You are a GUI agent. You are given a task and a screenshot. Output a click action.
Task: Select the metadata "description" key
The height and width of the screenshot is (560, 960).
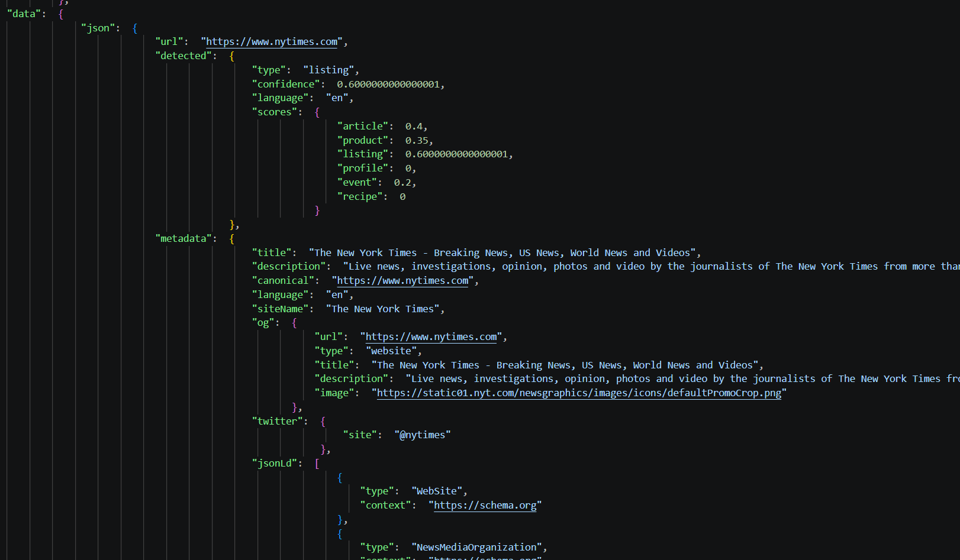pyautogui.click(x=289, y=267)
